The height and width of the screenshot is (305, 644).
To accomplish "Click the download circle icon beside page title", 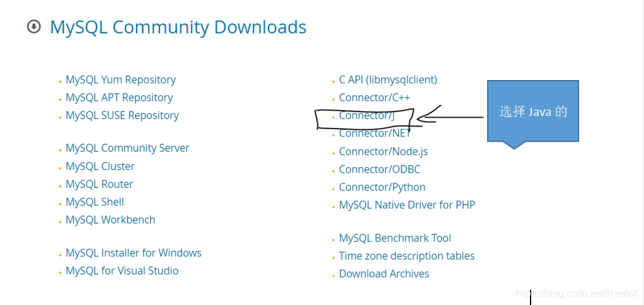I will click(33, 27).
